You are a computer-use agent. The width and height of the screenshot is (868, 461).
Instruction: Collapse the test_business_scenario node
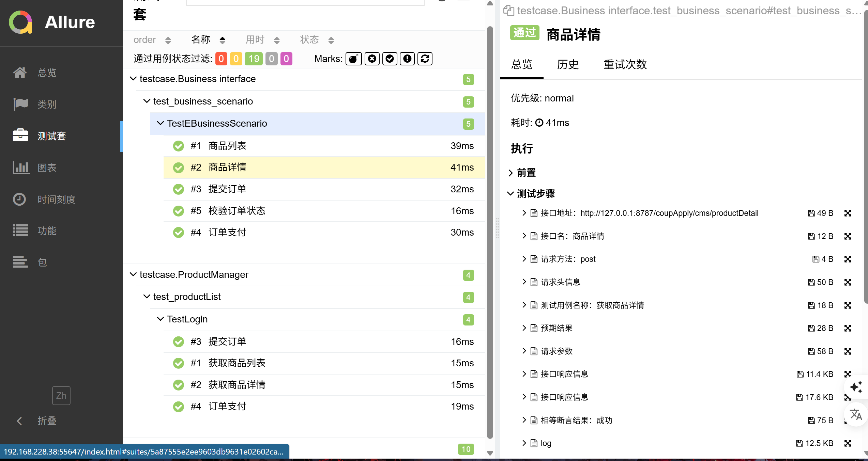click(x=147, y=101)
